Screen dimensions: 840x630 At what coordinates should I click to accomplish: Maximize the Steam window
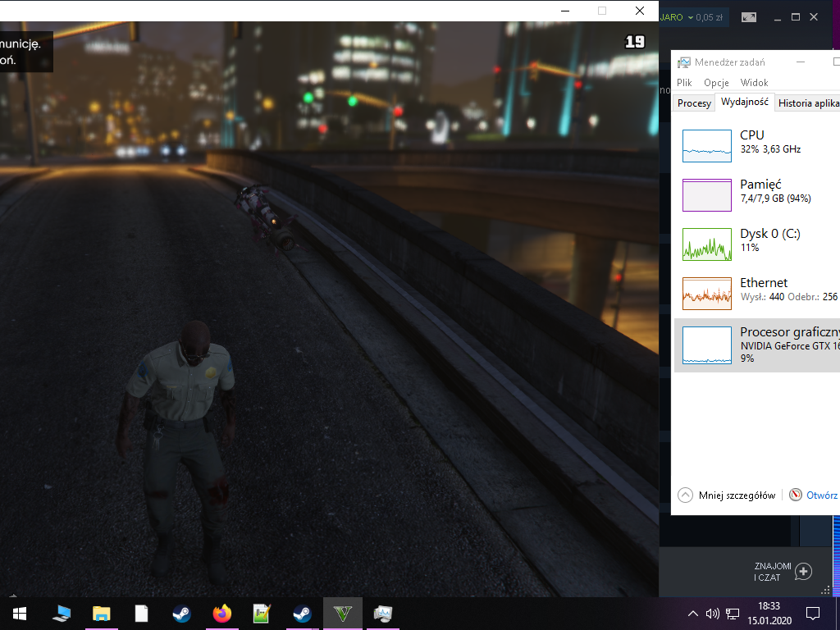click(796, 17)
